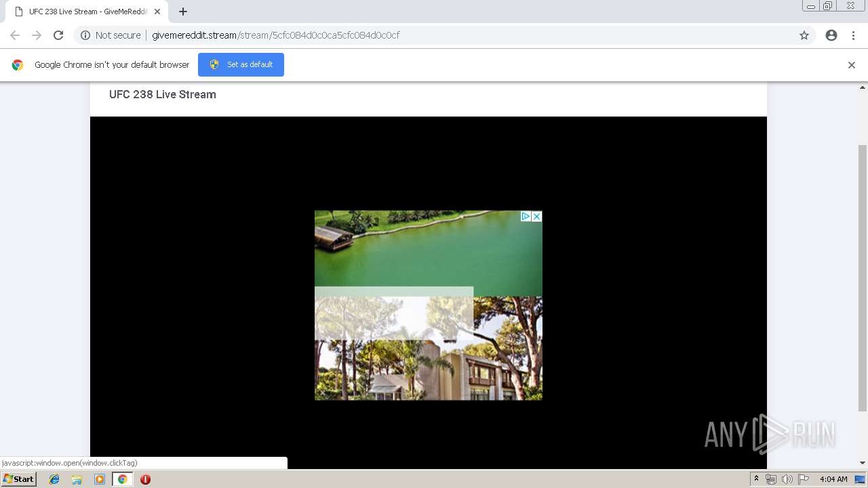Show hidden system tray icons arrow
The image size is (868, 488).
756,479
